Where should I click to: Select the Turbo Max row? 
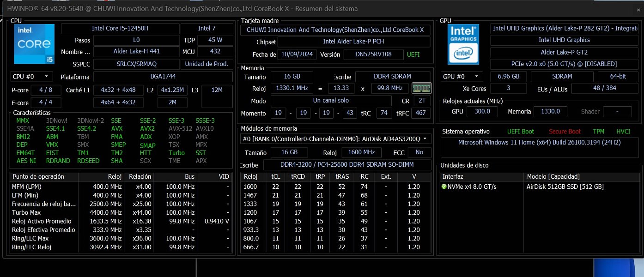(x=121, y=212)
